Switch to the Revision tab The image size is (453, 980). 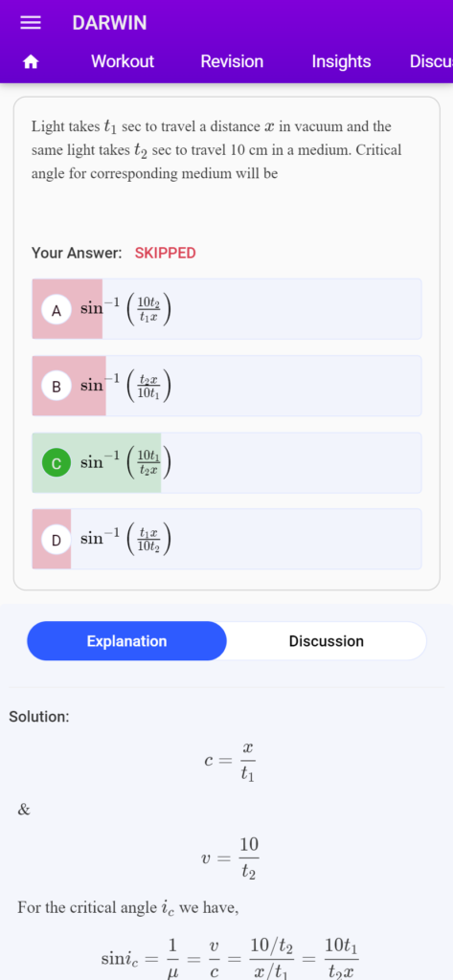(232, 61)
